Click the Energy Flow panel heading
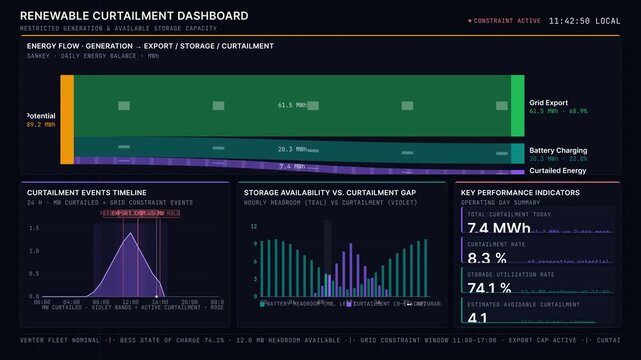Image resolution: width=641 pixels, height=360 pixels. pos(150,46)
